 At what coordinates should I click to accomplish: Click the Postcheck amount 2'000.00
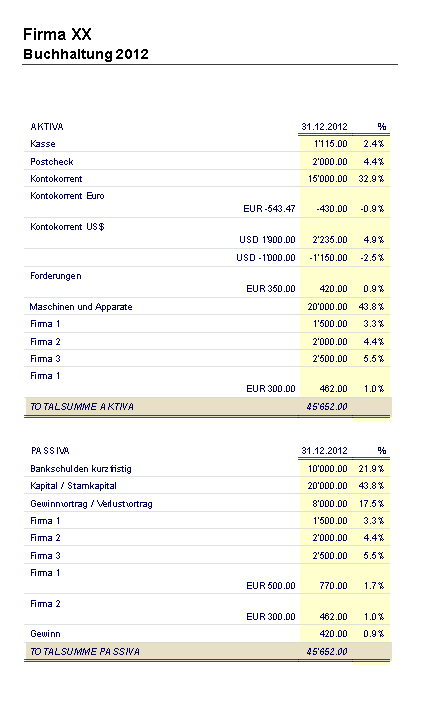pyautogui.click(x=330, y=162)
